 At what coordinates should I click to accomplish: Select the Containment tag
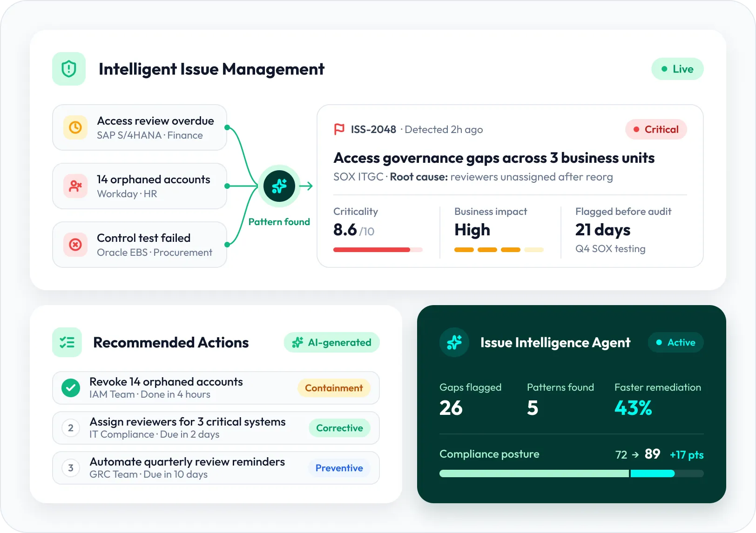[334, 388]
